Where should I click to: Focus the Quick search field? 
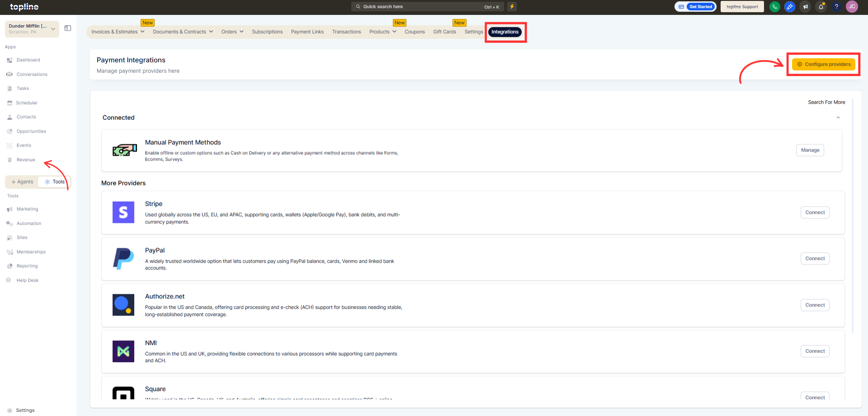click(x=427, y=7)
